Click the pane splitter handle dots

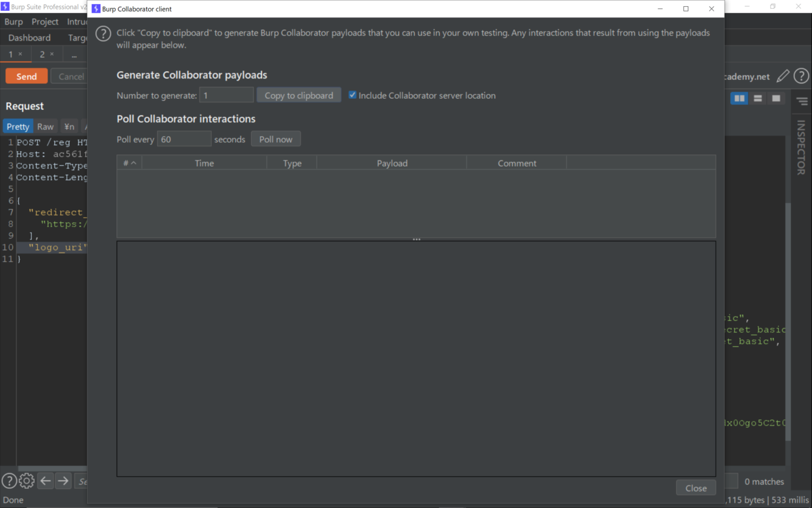(x=416, y=239)
